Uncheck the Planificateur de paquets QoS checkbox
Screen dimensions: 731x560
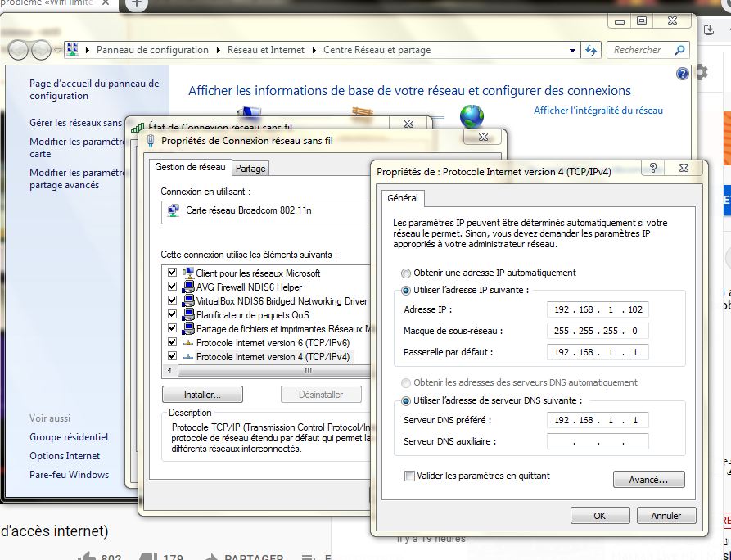pyautogui.click(x=172, y=315)
